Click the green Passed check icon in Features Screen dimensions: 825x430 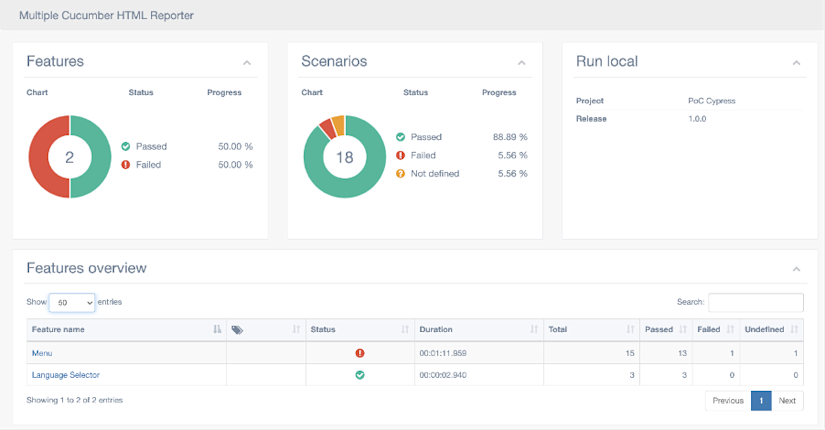click(x=126, y=146)
